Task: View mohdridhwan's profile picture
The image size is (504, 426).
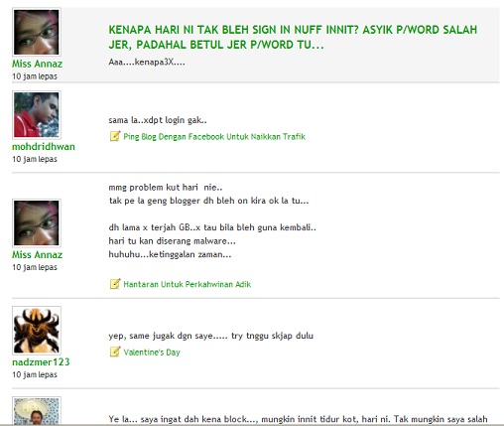Action: (x=37, y=115)
